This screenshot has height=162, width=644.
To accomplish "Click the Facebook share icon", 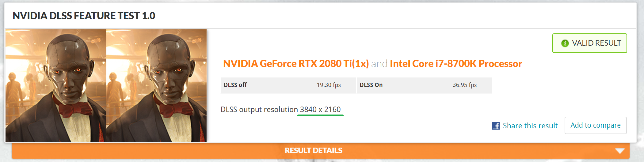I will click(x=496, y=126).
